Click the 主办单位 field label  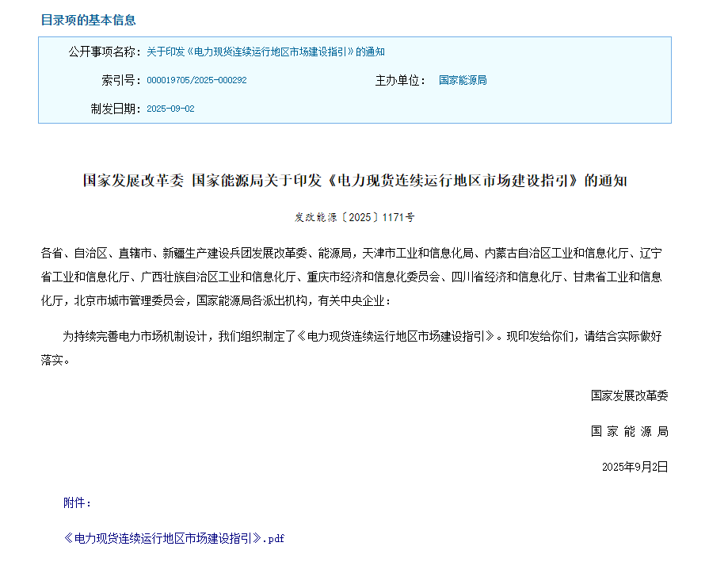click(400, 80)
